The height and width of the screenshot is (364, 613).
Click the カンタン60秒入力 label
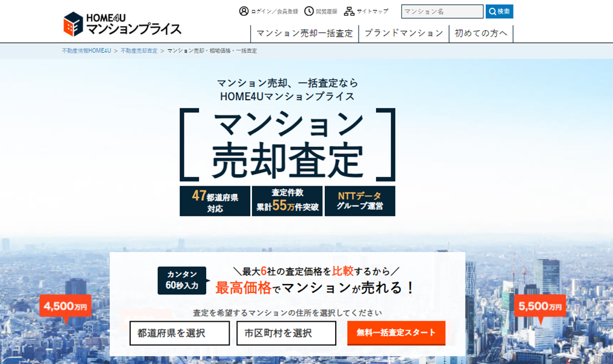click(182, 280)
